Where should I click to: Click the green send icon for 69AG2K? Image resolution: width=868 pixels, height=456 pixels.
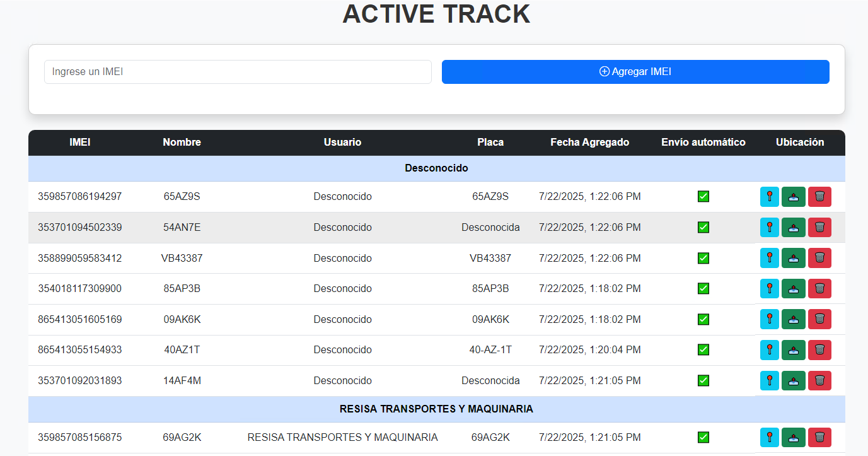click(794, 438)
